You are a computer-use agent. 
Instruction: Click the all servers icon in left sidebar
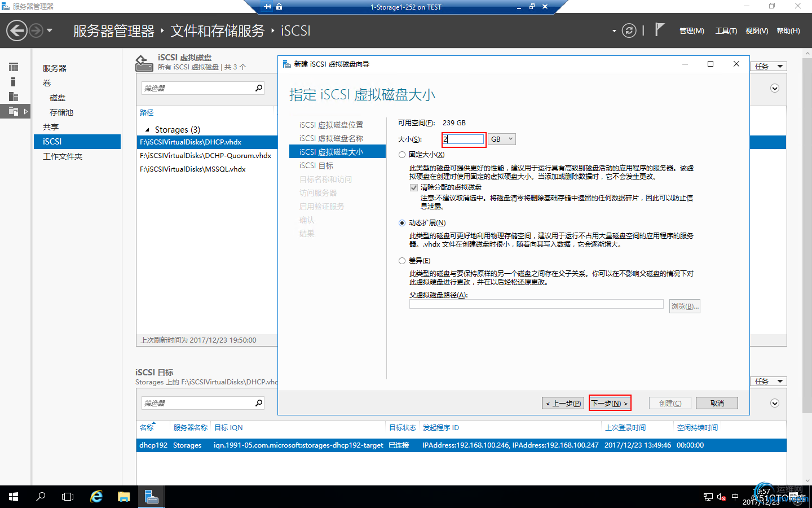(14, 97)
